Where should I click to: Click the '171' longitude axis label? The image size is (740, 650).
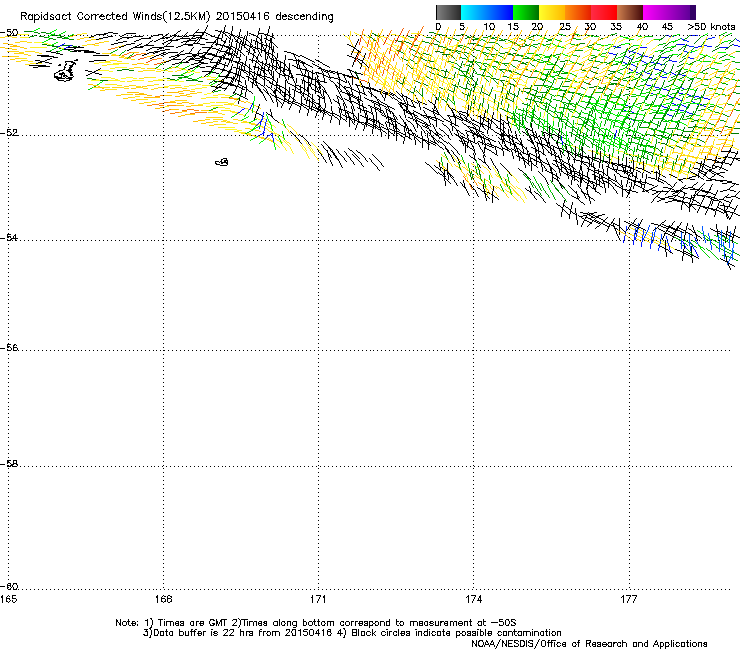tap(318, 599)
